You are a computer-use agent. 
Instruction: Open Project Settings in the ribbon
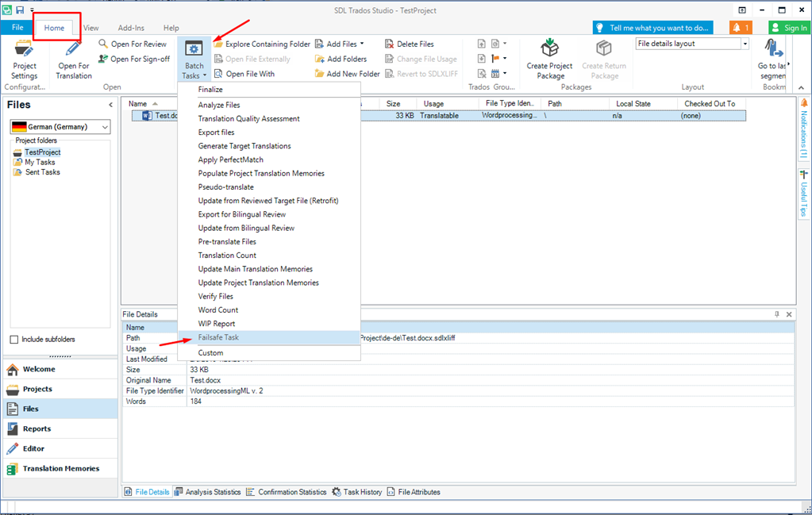coord(25,61)
